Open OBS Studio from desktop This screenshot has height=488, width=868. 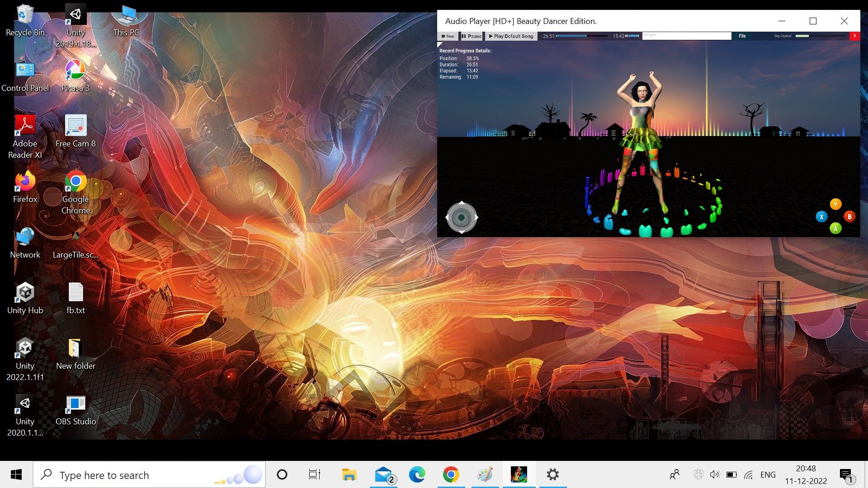tap(75, 411)
